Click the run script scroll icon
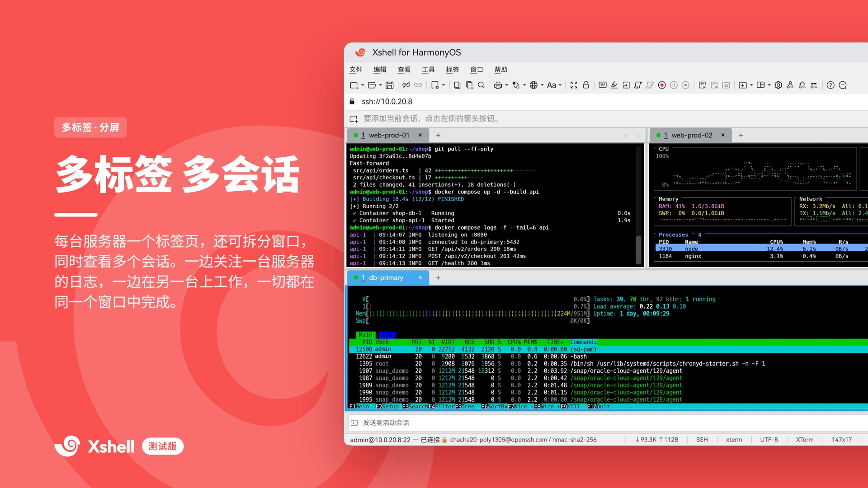The image size is (868, 488). (x=638, y=85)
